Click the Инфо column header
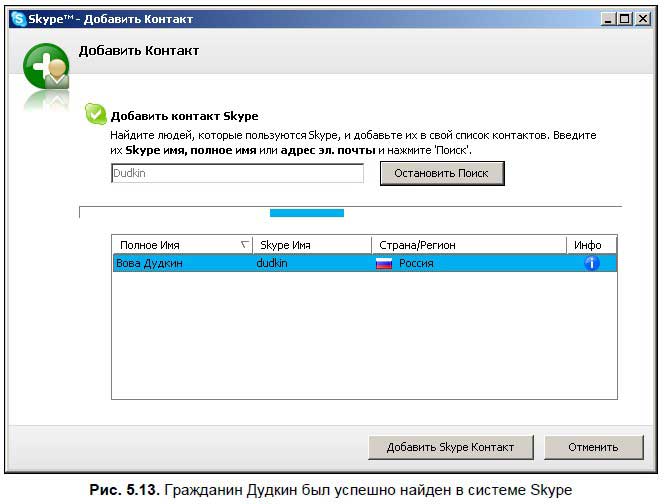This screenshot has height=504, width=664. 590,245
